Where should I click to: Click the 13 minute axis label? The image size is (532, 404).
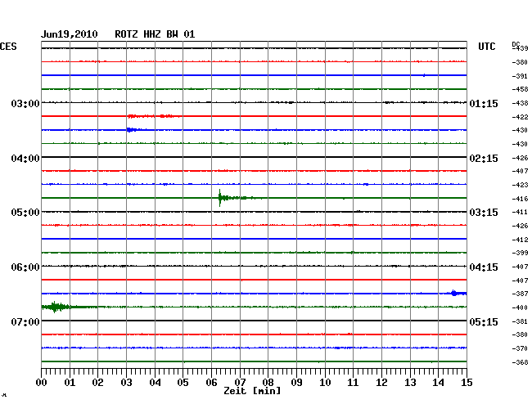click(410, 382)
